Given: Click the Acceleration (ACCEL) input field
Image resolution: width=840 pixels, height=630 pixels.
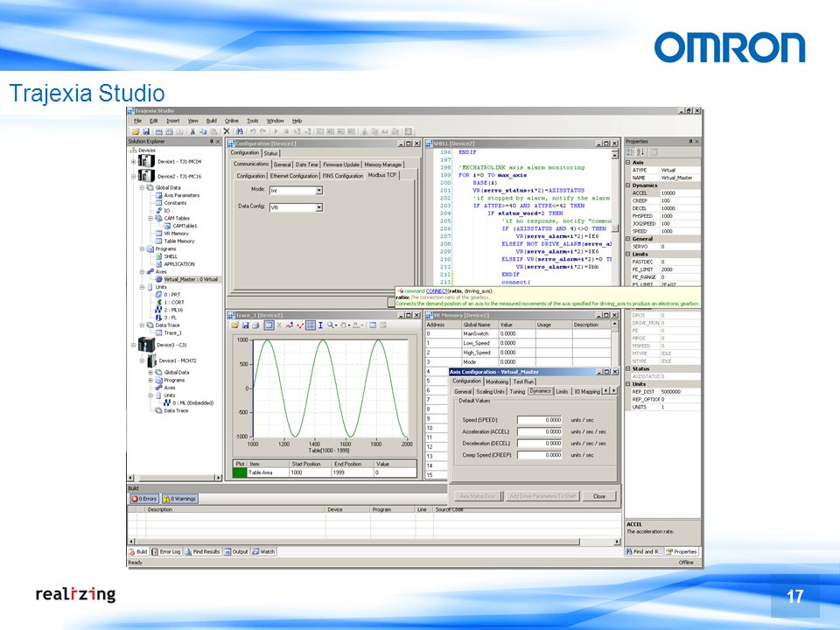Looking at the screenshot, I should 540,431.
